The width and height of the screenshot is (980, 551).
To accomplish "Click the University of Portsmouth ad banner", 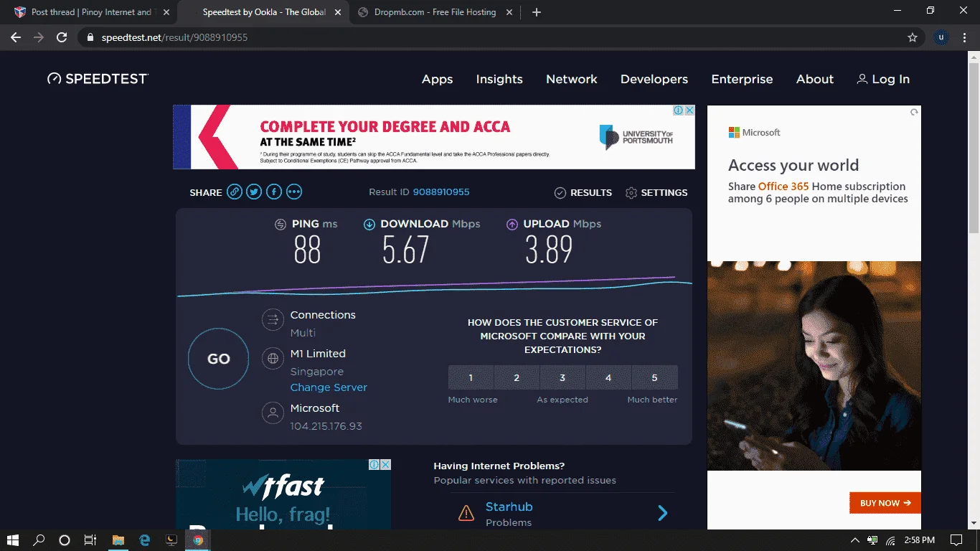I will pos(434,137).
